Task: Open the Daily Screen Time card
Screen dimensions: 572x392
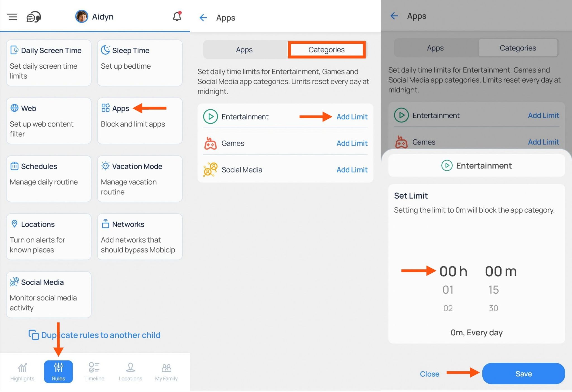Action: coord(49,63)
